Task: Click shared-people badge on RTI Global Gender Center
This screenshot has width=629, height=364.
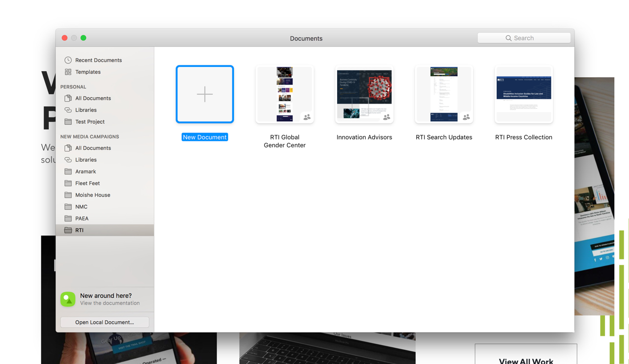Action: [x=307, y=117]
